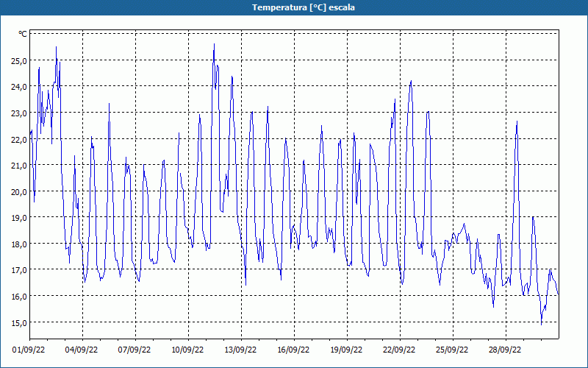This screenshot has height=368, width=588.
Task: Click the 19/09/22 date label
Action: [346, 350]
